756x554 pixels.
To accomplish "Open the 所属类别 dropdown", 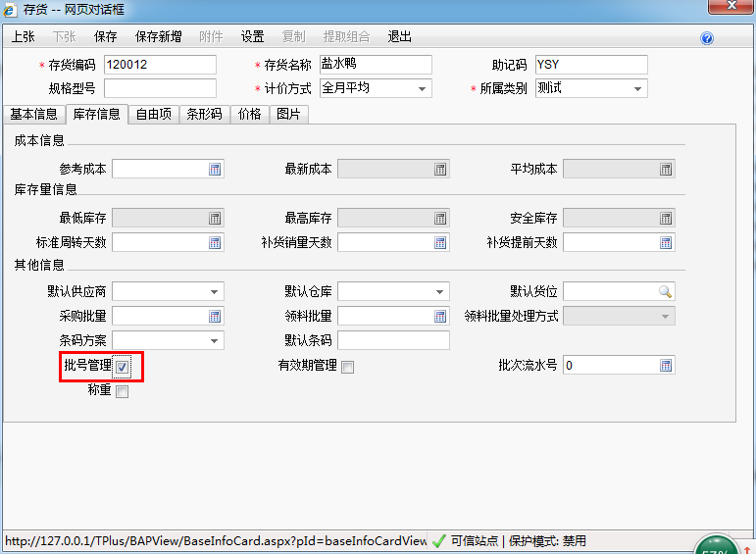I will 638,89.
